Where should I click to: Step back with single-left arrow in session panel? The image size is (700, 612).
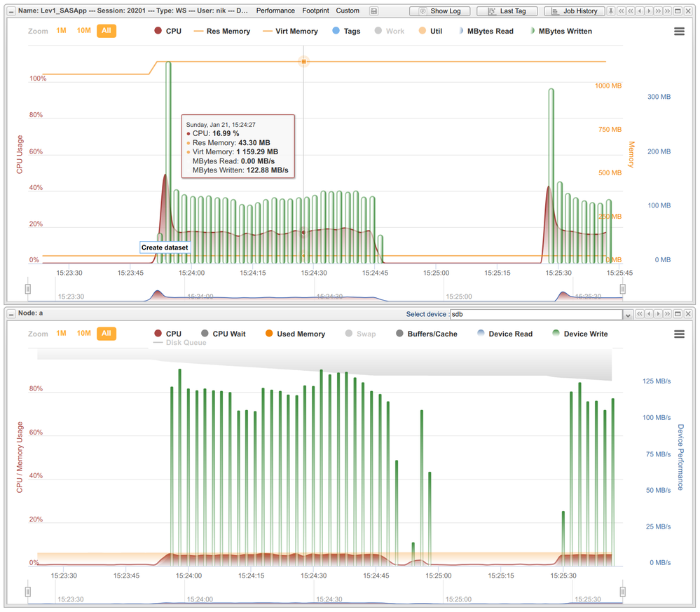(x=640, y=11)
